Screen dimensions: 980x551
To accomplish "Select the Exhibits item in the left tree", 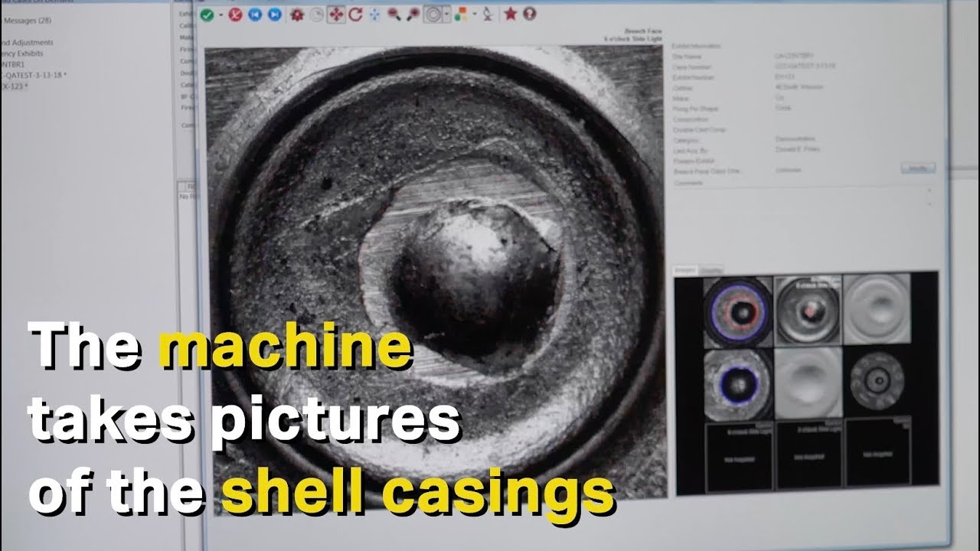I will pyautogui.click(x=21, y=54).
